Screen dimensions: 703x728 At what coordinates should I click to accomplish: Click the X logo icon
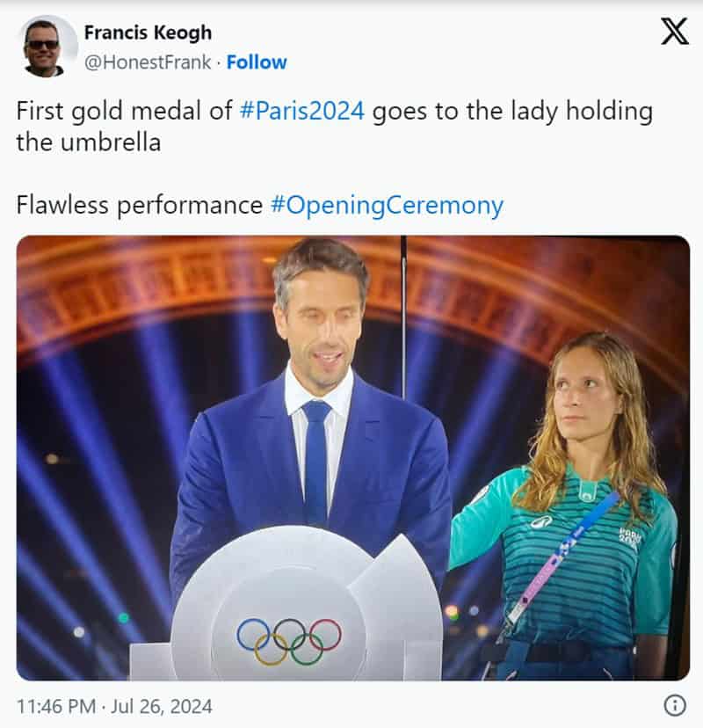[x=674, y=32]
